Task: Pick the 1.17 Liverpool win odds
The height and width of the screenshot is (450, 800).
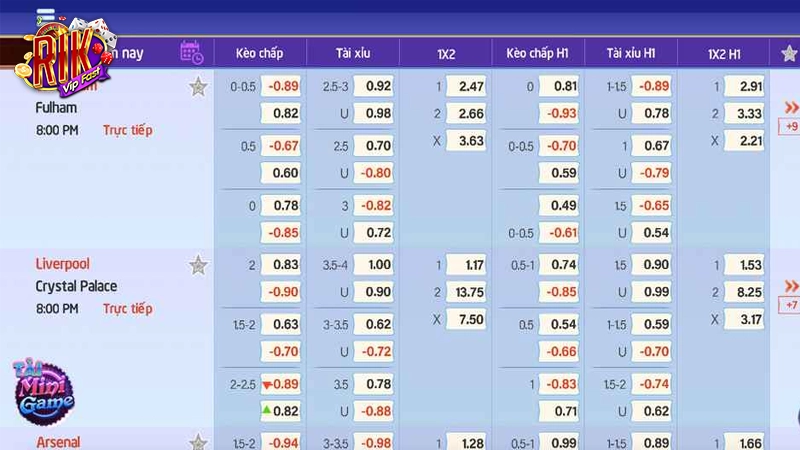Action: [x=466, y=265]
